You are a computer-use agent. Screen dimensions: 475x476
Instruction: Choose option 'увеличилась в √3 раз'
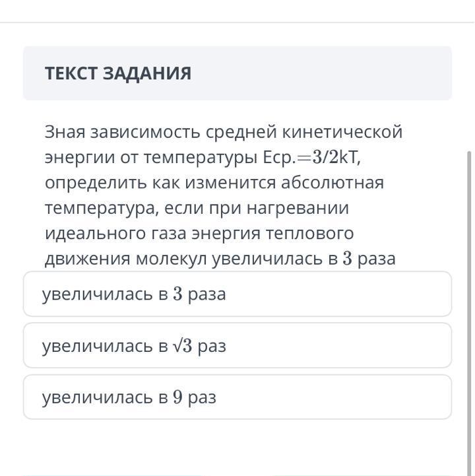tap(237, 345)
